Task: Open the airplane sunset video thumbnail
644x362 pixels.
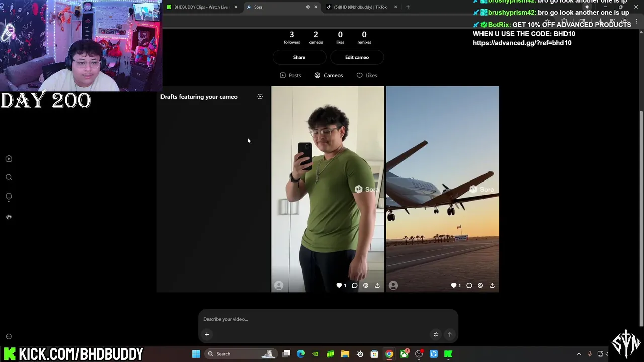Action: (442, 189)
